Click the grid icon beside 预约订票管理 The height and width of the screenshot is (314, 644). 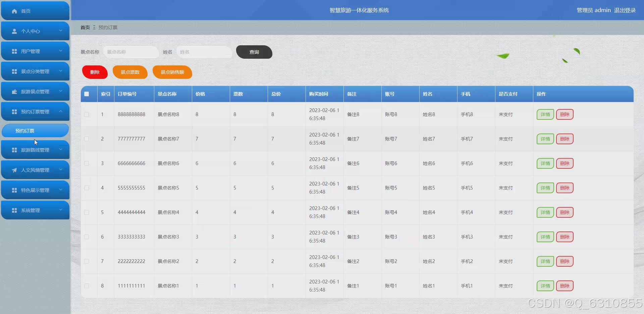point(14,112)
